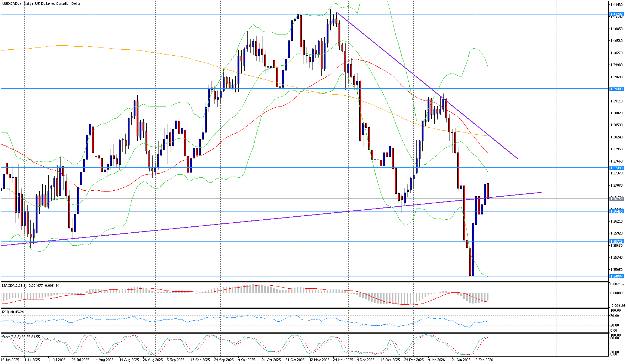This screenshot has height=364, width=628.
Task: Click the USDCAD.fx Daily chart title
Action: point(41,4)
